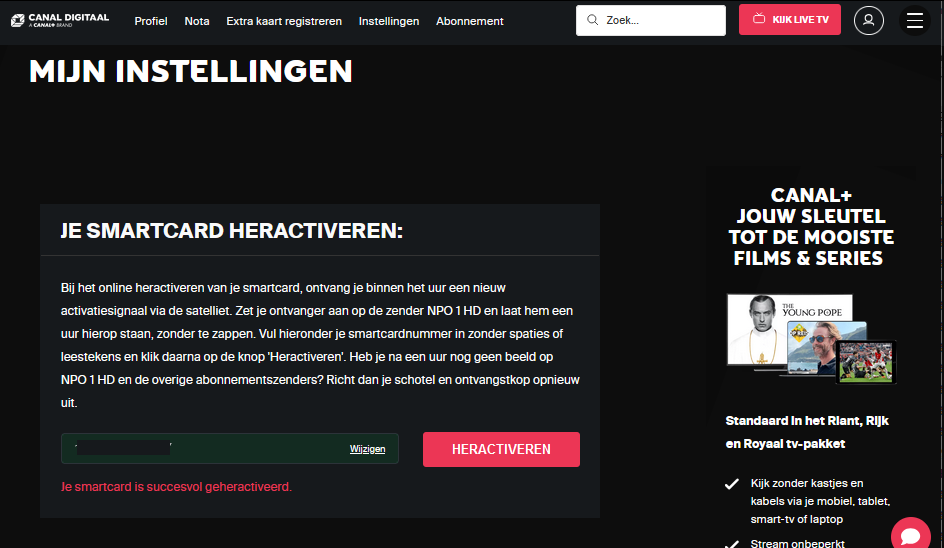Open the hamburger menu icon

(914, 20)
